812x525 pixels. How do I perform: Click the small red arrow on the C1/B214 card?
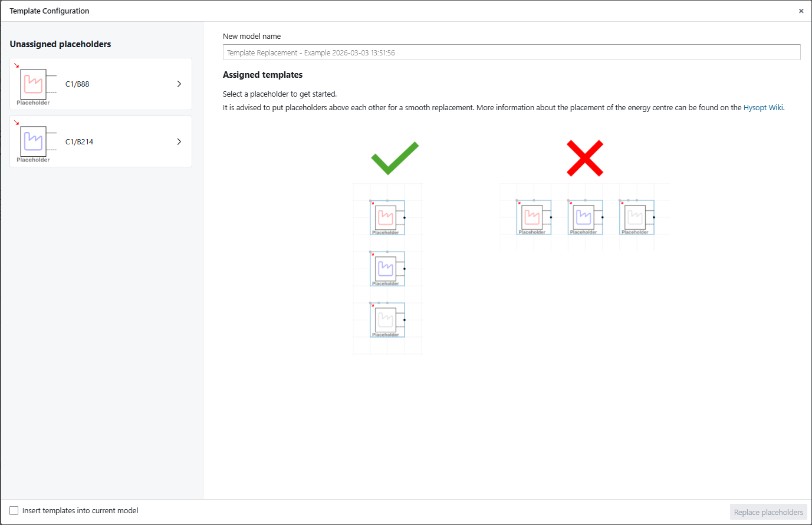[17, 123]
